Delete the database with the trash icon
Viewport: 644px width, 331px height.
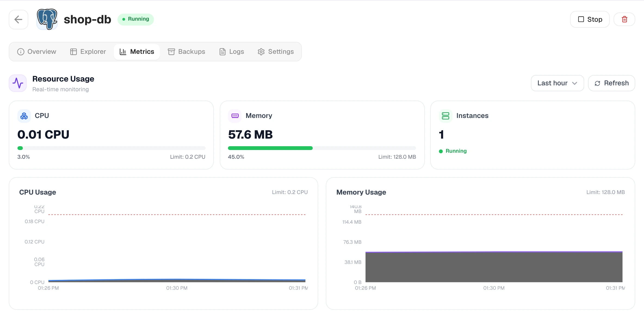(x=624, y=19)
